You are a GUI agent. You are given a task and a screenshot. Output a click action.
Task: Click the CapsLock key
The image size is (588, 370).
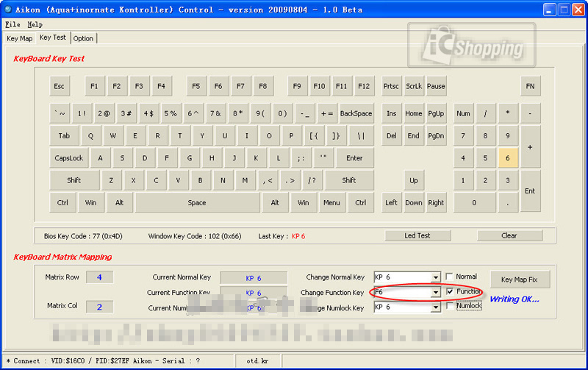click(69, 158)
